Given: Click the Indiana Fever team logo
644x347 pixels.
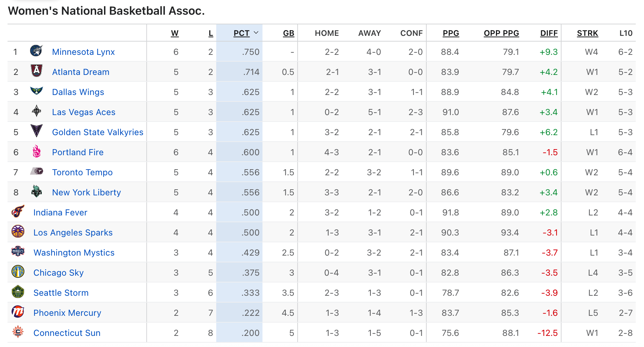Looking at the screenshot, I should [x=18, y=211].
